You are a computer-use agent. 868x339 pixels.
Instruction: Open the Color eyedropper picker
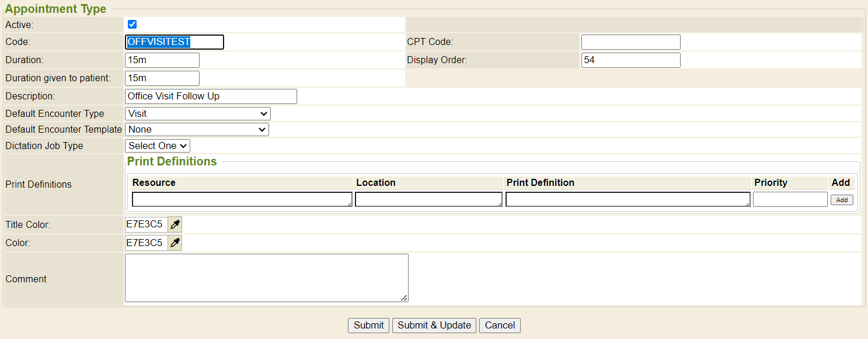(x=175, y=243)
